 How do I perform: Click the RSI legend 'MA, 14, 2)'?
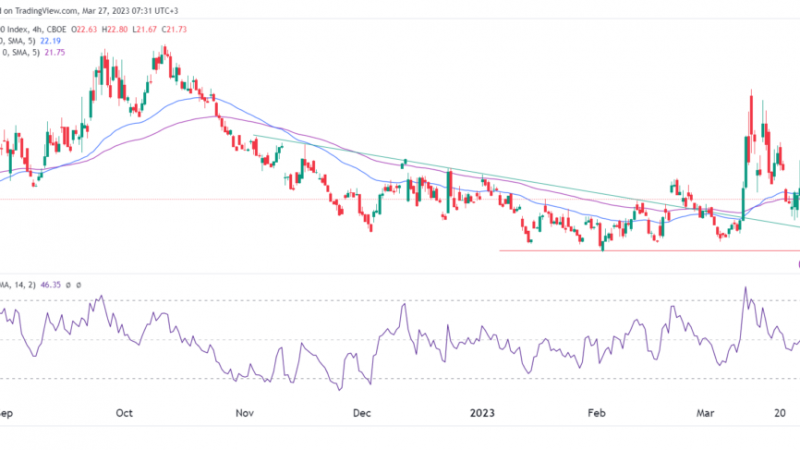[x=18, y=285]
